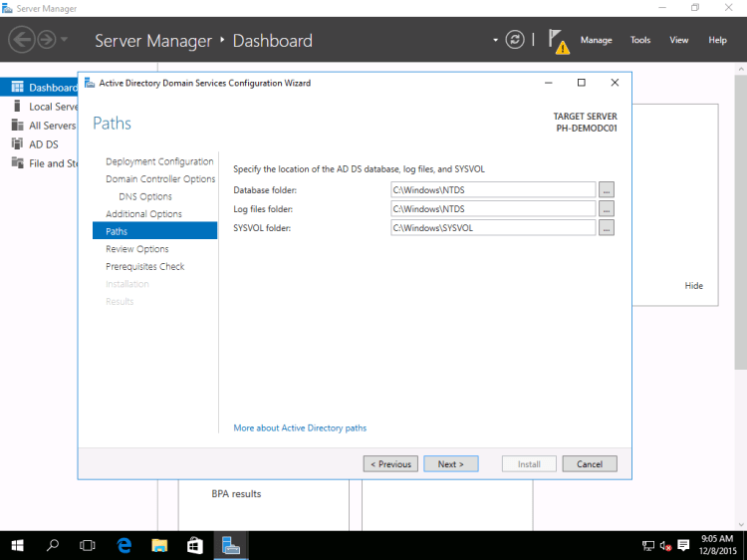
Task: Click the Log files folder field
Action: 493,208
